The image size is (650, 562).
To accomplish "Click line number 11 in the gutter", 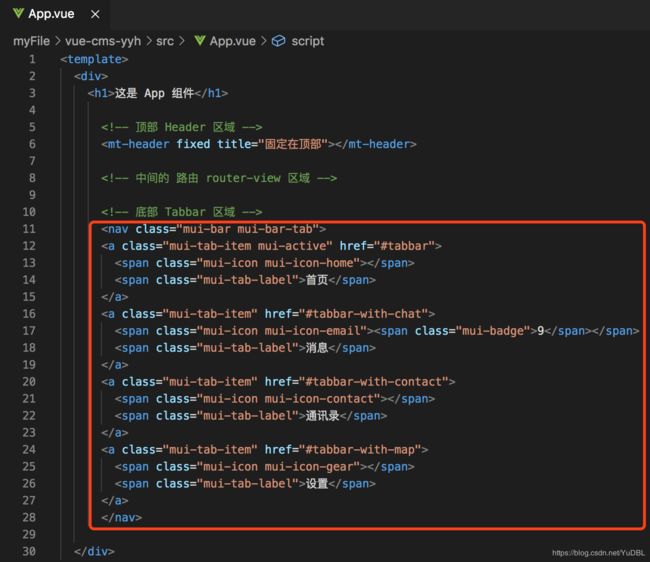I will point(29,229).
